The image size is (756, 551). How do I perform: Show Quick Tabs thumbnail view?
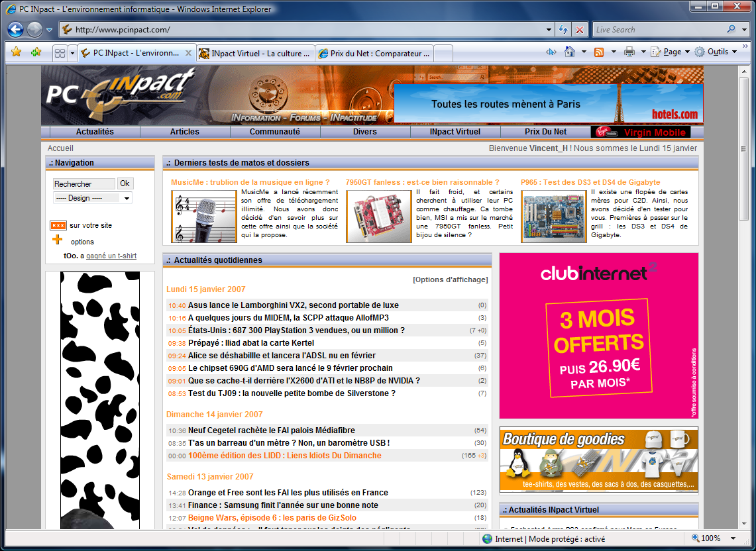coord(60,53)
